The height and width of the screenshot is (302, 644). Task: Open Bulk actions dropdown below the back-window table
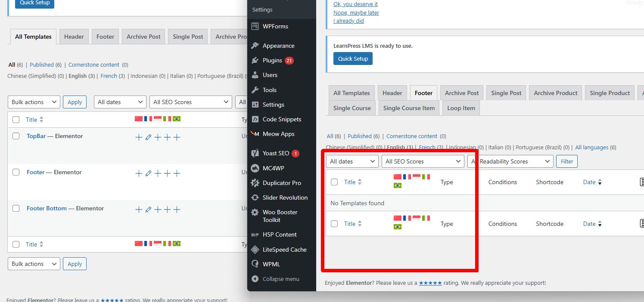(x=34, y=264)
